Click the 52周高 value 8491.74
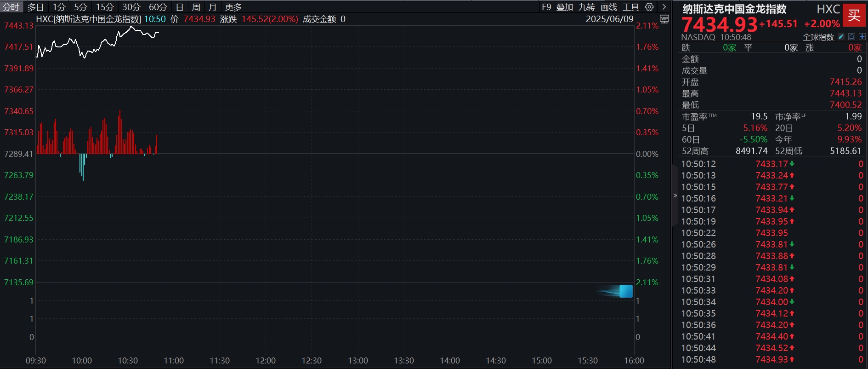Screen dimensions: 868x369 [752, 151]
